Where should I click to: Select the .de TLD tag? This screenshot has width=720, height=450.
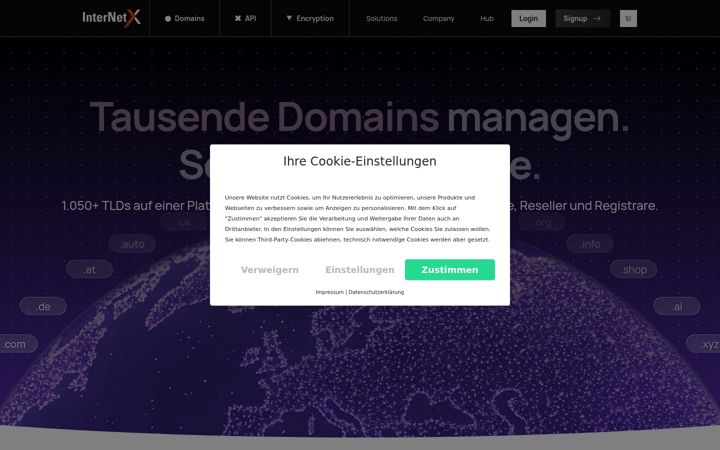tap(43, 306)
